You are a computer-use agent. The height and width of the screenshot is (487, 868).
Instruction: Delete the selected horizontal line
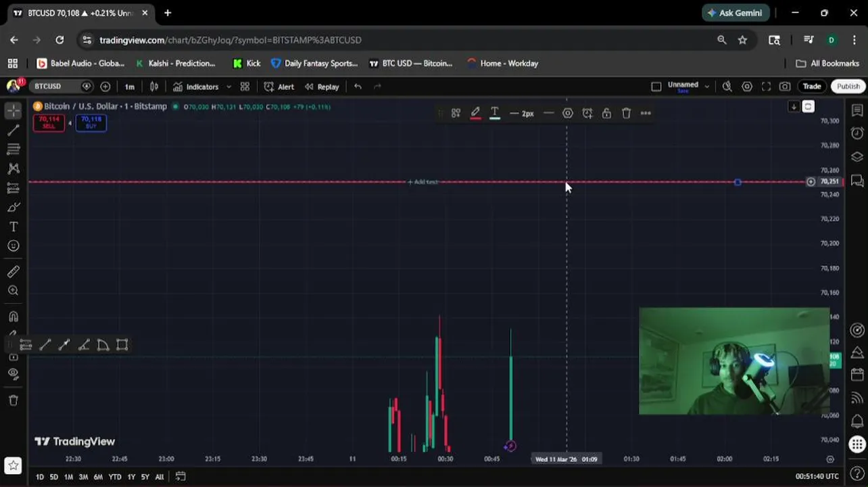click(x=626, y=113)
